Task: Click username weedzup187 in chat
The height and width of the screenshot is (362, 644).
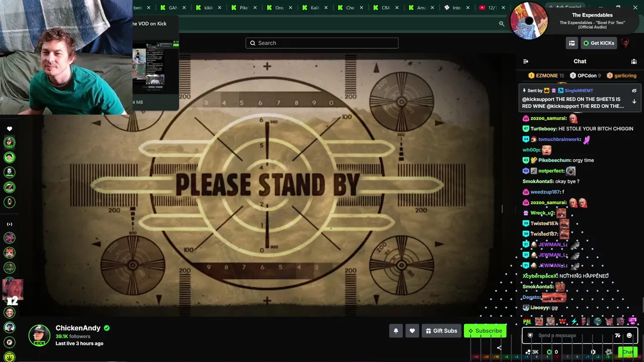Action: (x=545, y=192)
